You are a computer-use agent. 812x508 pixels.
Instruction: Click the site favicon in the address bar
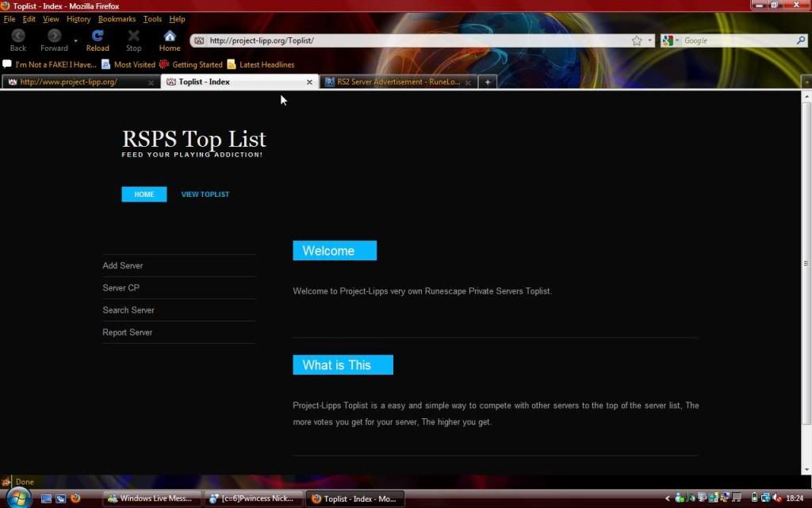coord(199,40)
